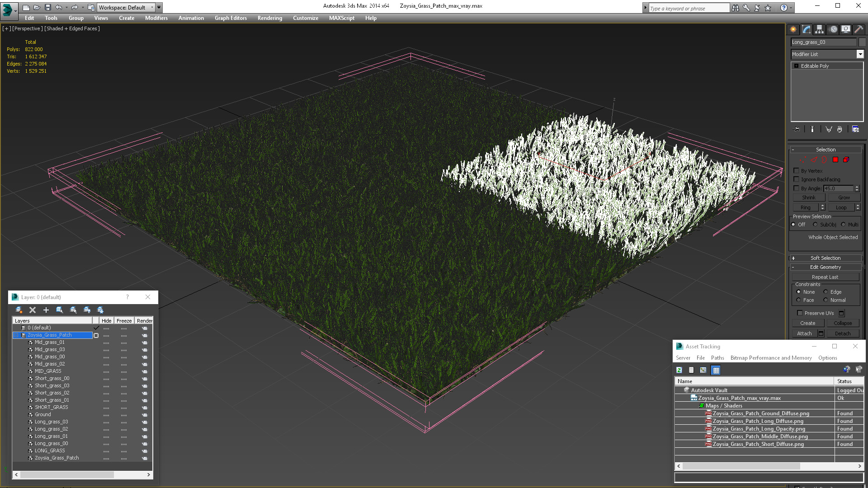Image resolution: width=868 pixels, height=488 pixels.
Task: Select Edge sub-object level
Action: click(814, 160)
